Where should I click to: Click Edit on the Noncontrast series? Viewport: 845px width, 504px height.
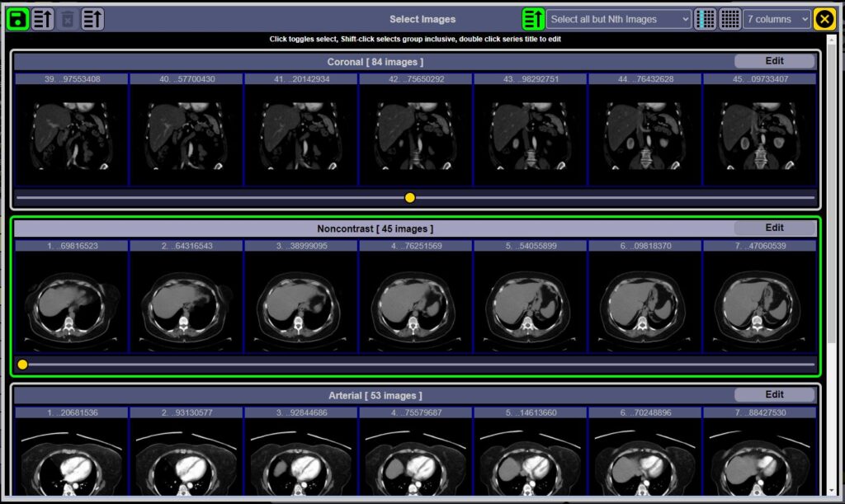pos(774,228)
